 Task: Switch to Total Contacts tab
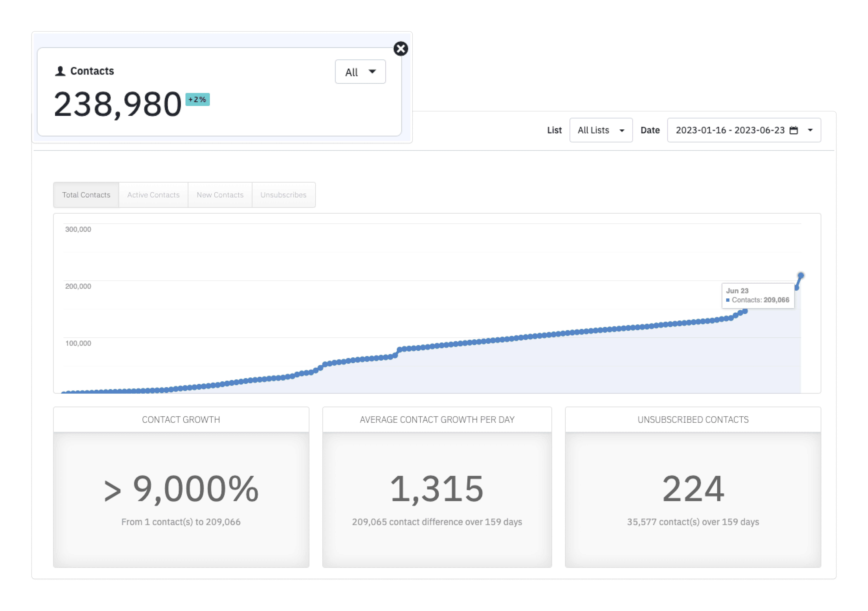[x=86, y=195]
